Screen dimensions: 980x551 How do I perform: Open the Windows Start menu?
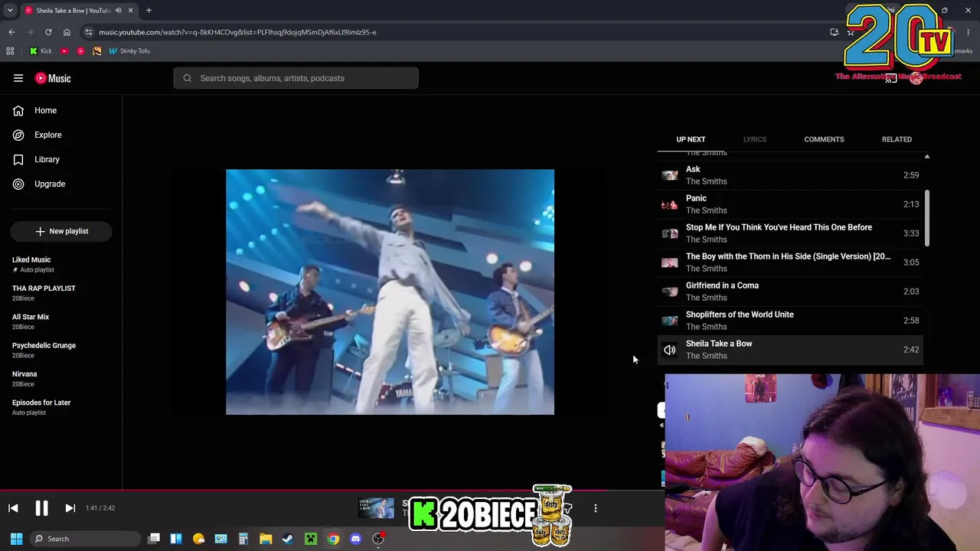(16, 539)
